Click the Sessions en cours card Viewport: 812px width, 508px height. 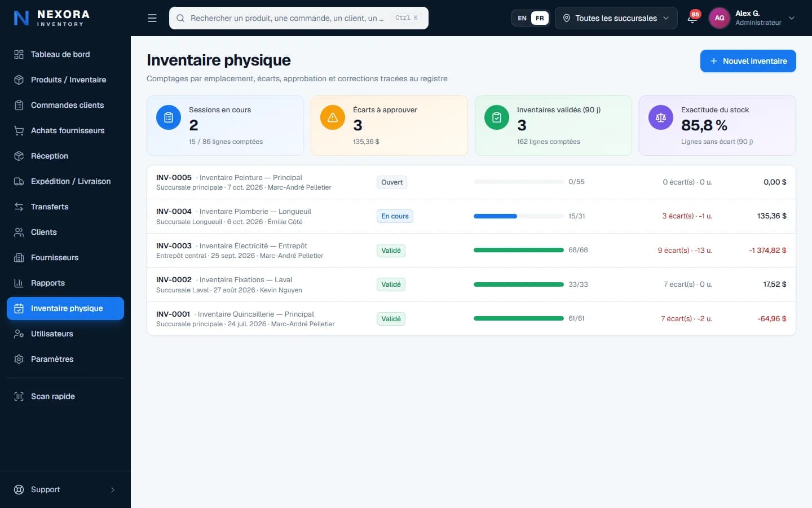(225, 125)
